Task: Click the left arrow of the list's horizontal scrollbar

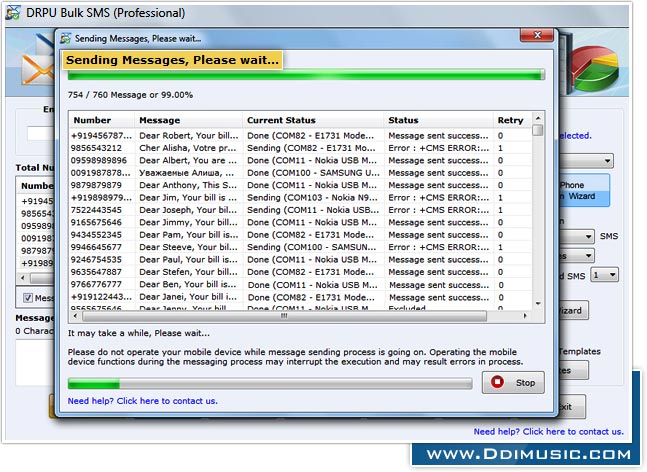Action: click(x=75, y=316)
